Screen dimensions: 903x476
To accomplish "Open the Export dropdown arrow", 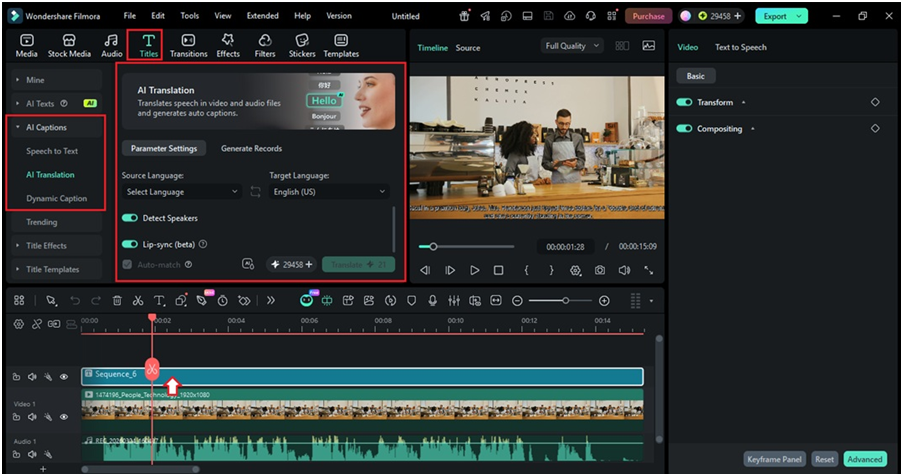I will click(799, 16).
